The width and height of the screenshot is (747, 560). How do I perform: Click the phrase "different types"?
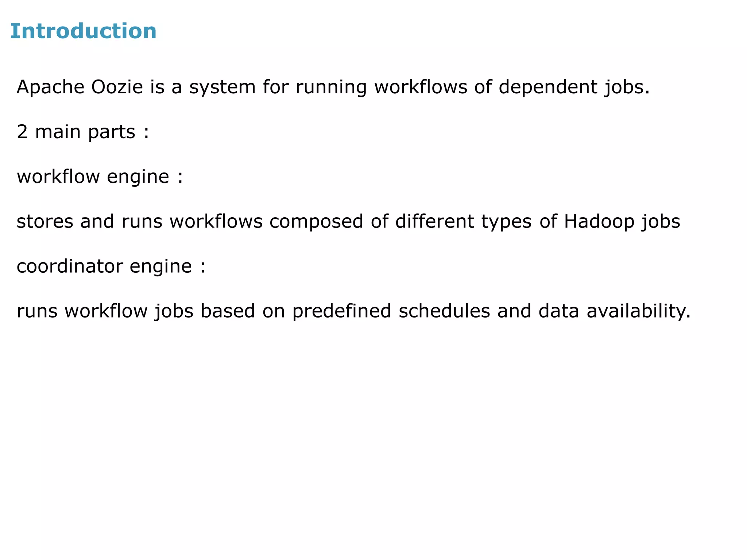click(x=463, y=222)
